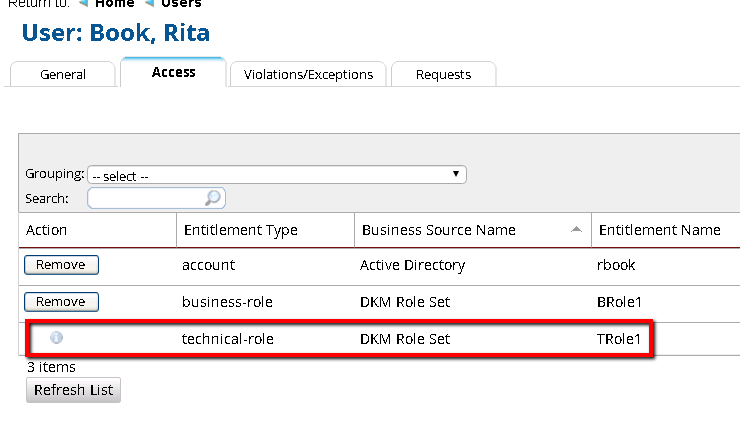Return to the Users breadcrumb link

[182, 4]
